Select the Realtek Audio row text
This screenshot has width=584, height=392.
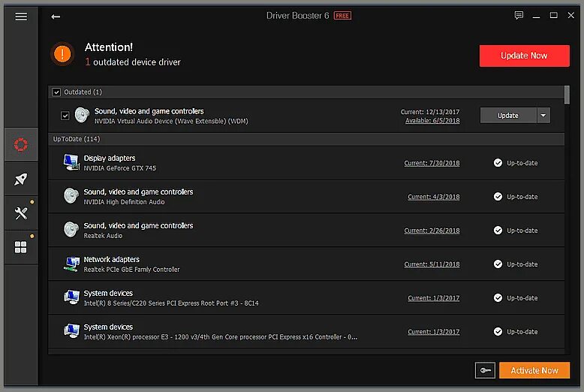(103, 236)
